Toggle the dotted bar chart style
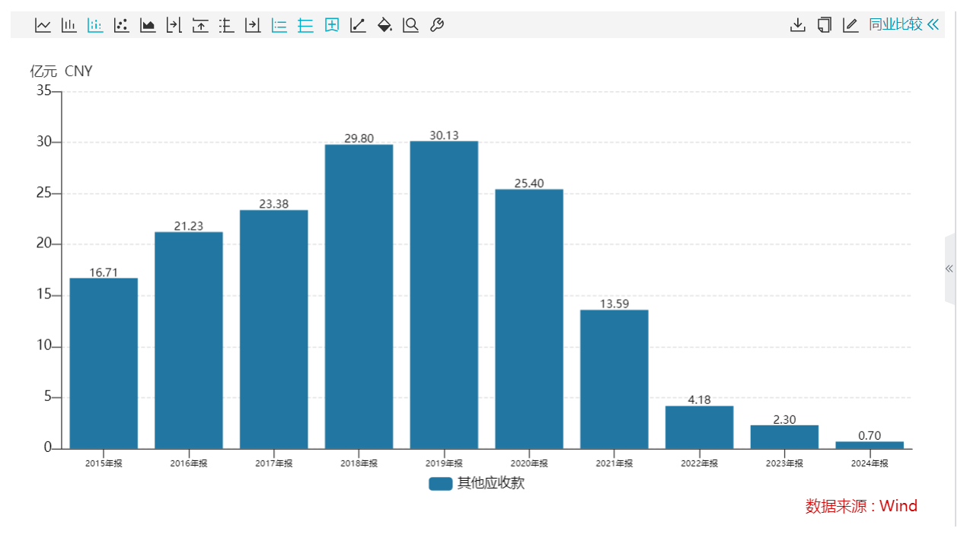This screenshot has height=560, width=967. [95, 25]
